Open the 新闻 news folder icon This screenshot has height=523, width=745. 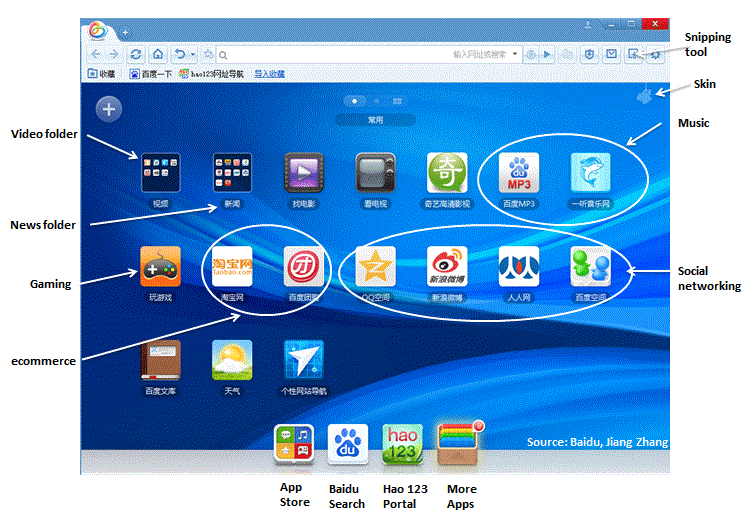click(232, 172)
